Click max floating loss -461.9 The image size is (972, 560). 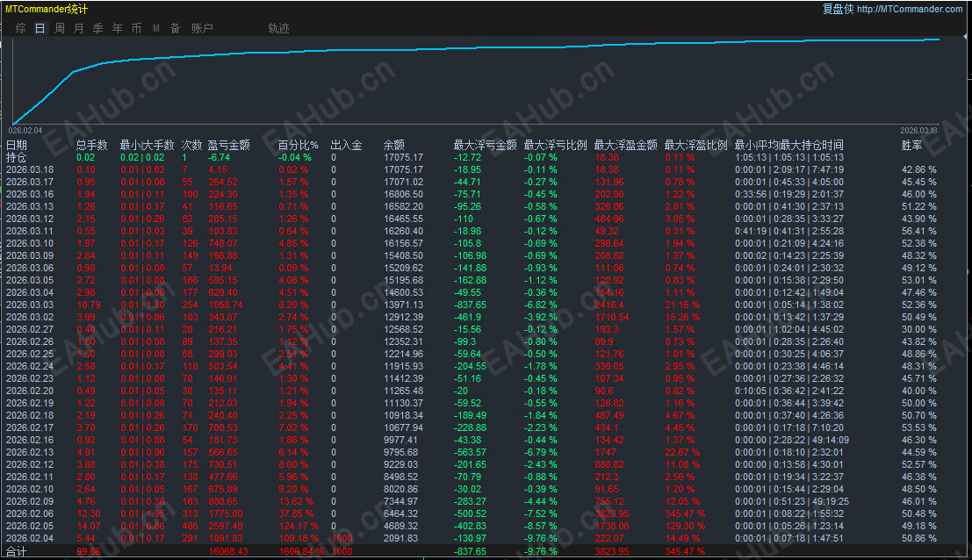(x=467, y=317)
